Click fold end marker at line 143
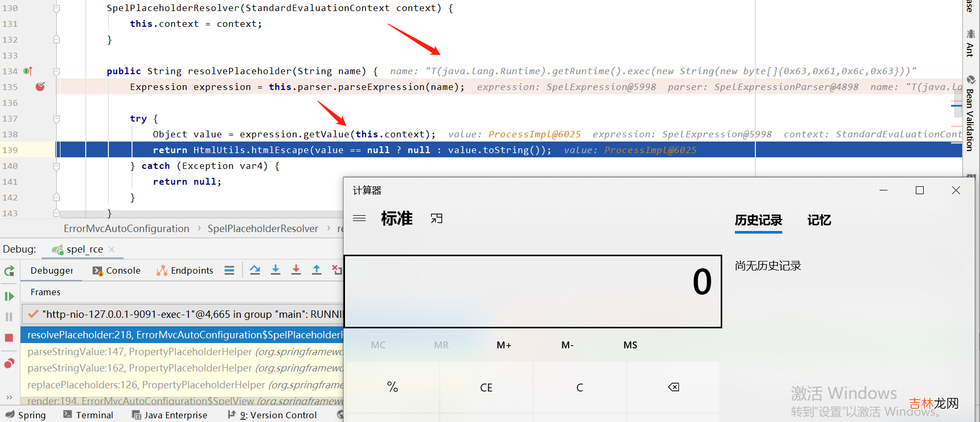Viewport: 980px width, 422px height. 56,213
